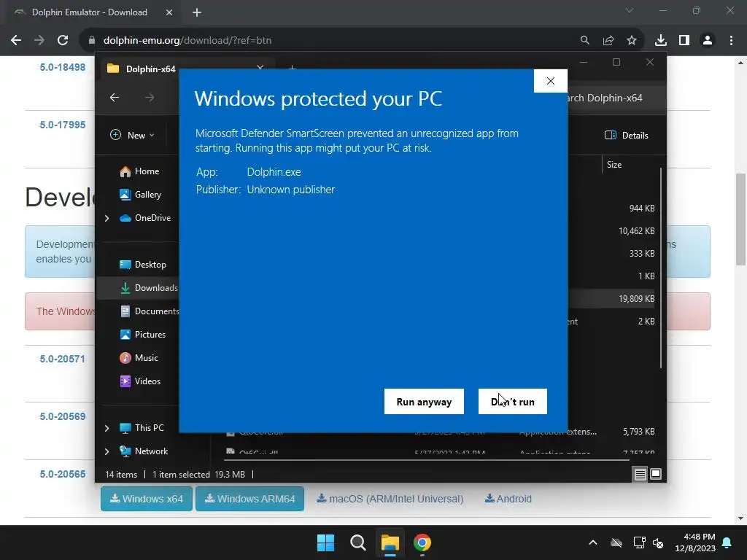Click the Android download link
This screenshot has height=560, width=747.
click(x=508, y=499)
